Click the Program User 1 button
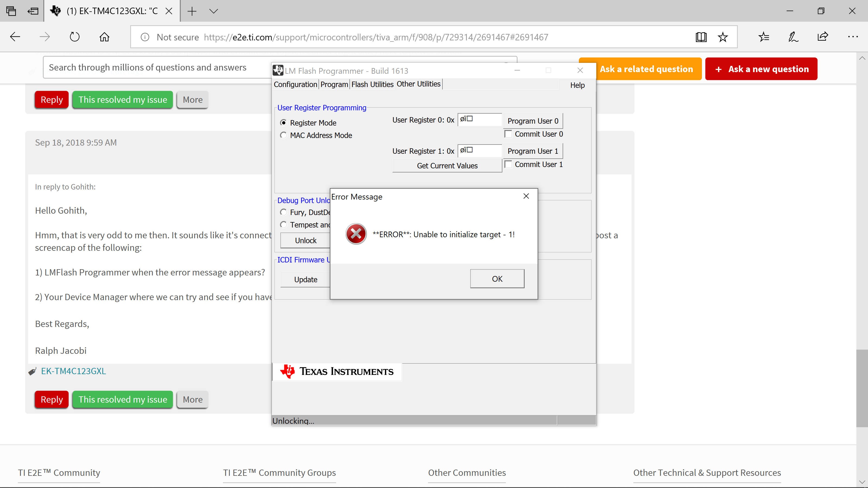The width and height of the screenshot is (868, 488). (x=533, y=151)
